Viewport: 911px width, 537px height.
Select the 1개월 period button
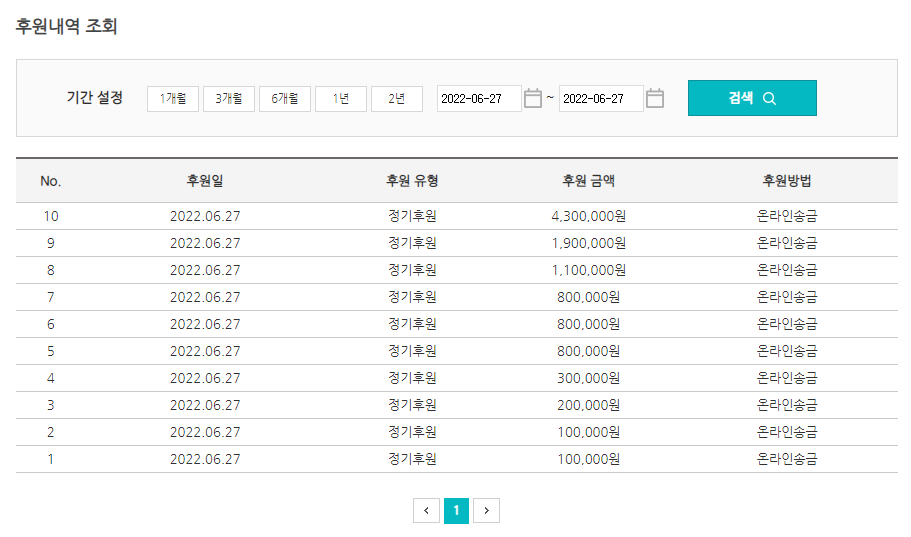173,99
